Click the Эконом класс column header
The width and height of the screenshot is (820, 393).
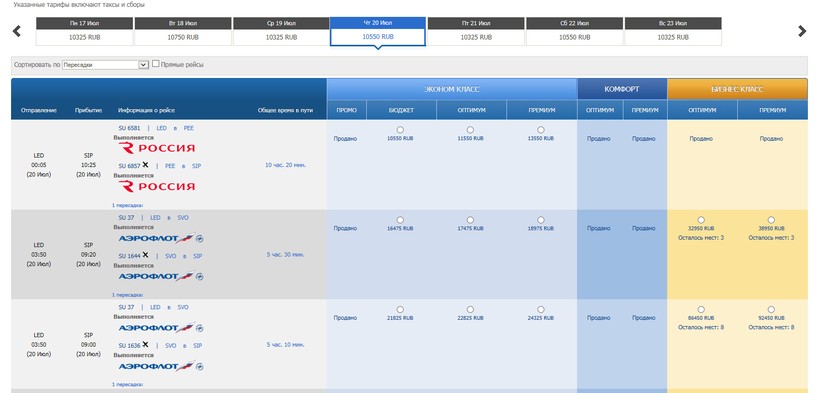[x=452, y=89]
